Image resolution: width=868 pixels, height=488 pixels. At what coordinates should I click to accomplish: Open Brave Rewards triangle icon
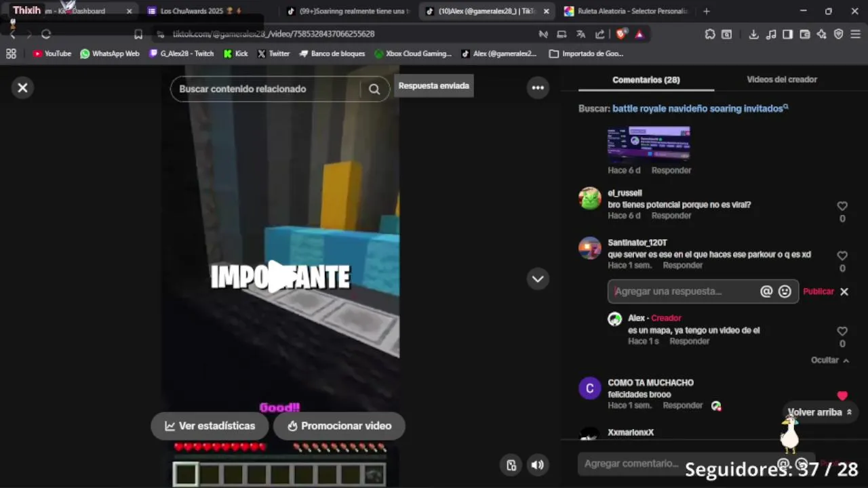pos(639,34)
